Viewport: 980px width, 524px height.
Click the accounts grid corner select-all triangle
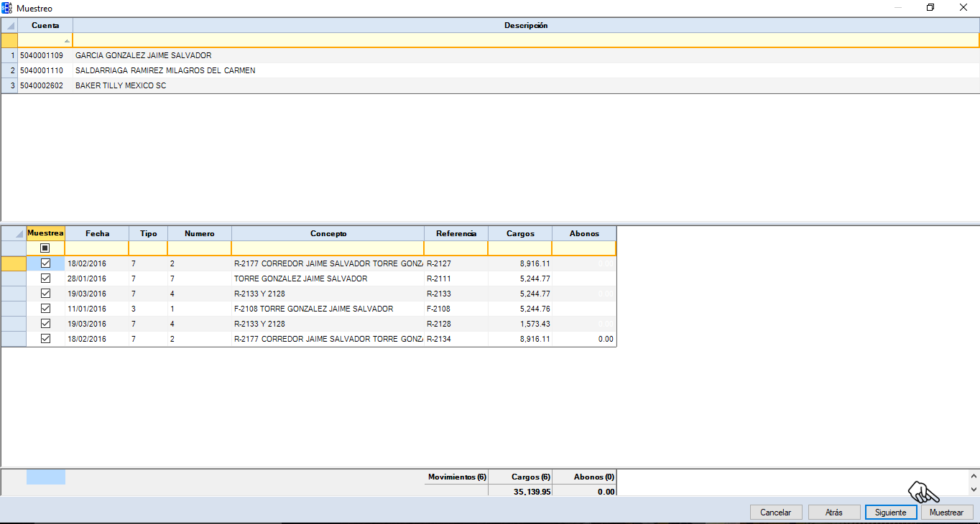[9, 26]
